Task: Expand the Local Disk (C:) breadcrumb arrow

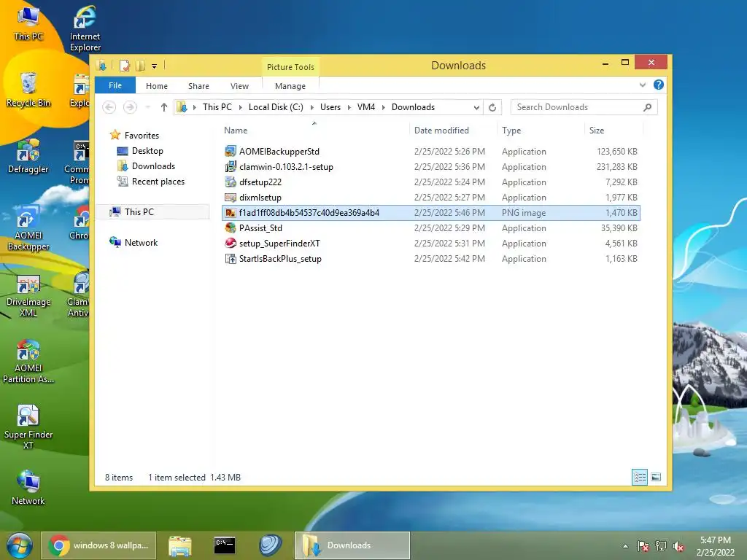Action: point(312,107)
